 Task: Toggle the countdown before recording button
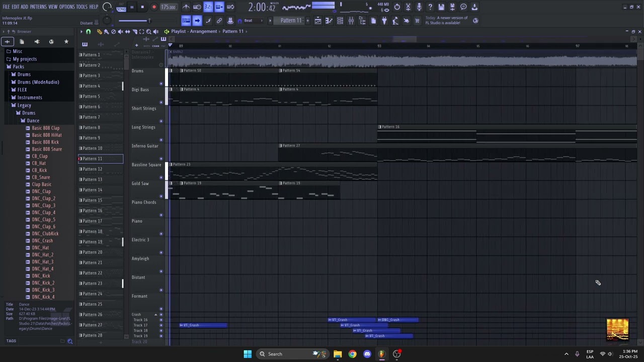(208, 7)
